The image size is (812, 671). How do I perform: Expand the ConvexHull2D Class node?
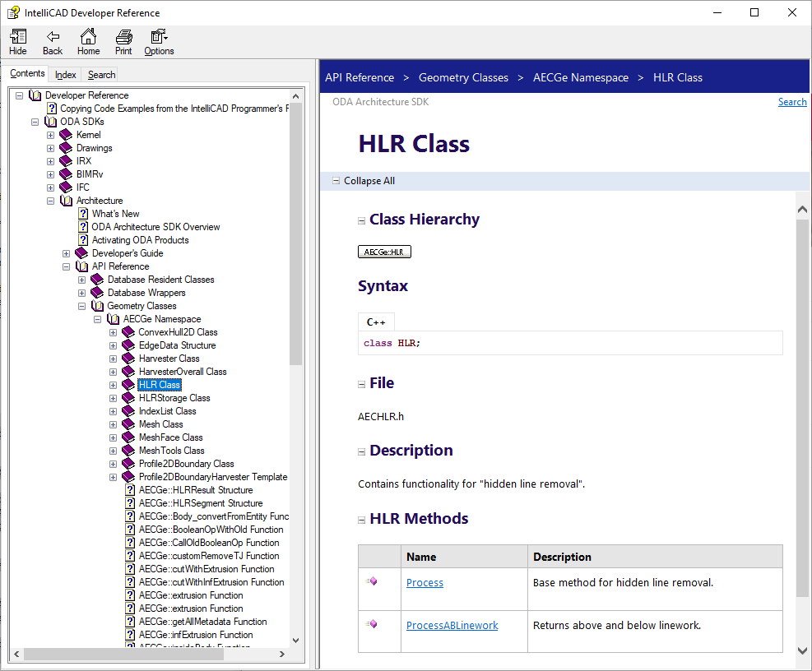pyautogui.click(x=113, y=332)
